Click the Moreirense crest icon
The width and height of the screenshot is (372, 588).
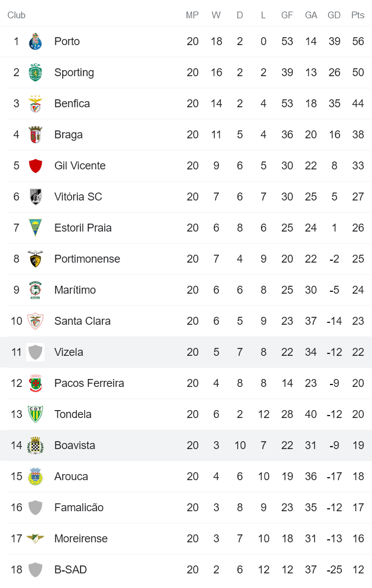35,539
